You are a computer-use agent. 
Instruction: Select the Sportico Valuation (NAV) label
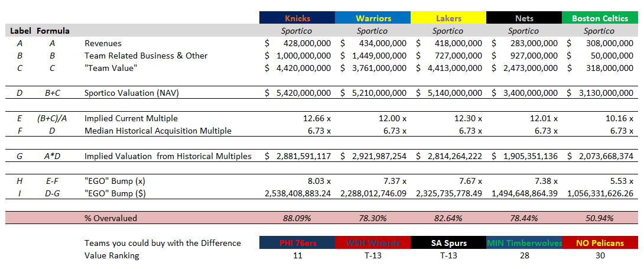[131, 93]
